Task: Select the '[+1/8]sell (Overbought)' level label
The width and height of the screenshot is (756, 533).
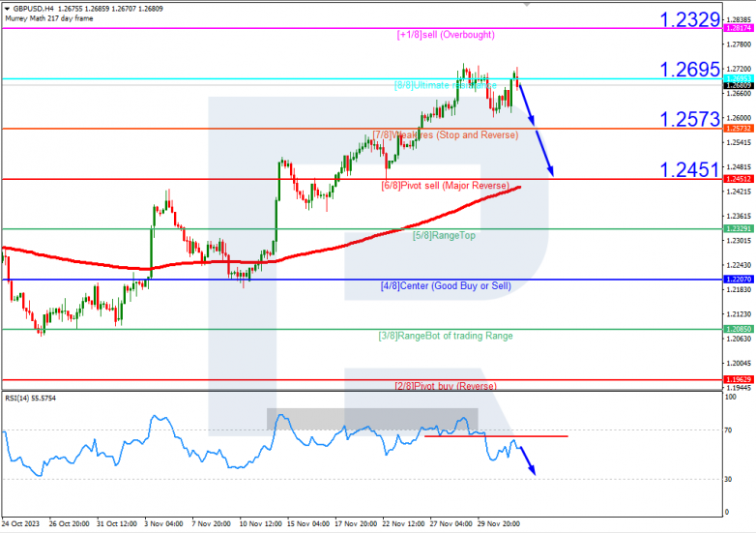Action: pyautogui.click(x=446, y=35)
